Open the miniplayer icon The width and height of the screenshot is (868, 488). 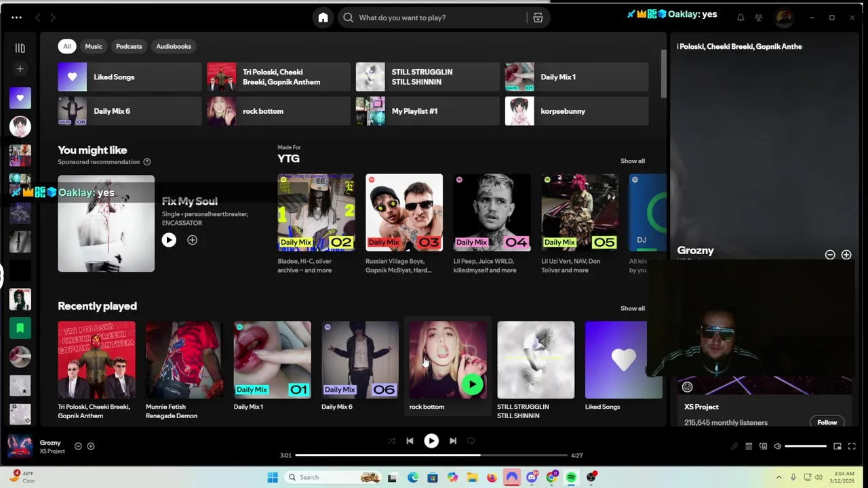(837, 446)
